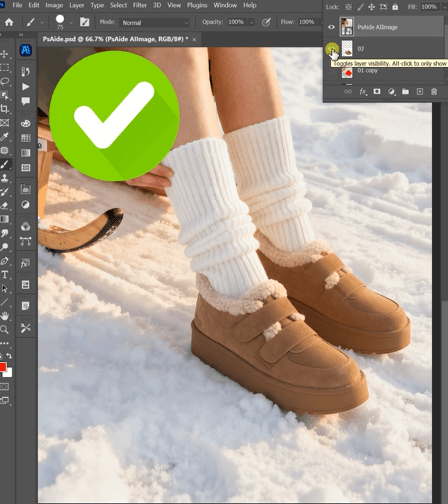Open the Layer menu
This screenshot has width=448, height=504.
pyautogui.click(x=77, y=5)
